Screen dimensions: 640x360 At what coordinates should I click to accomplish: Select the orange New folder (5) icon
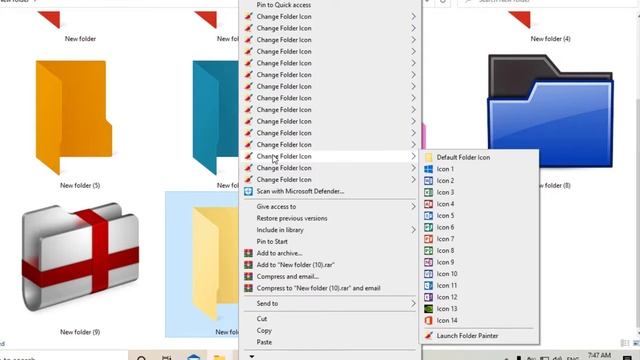tap(74, 117)
